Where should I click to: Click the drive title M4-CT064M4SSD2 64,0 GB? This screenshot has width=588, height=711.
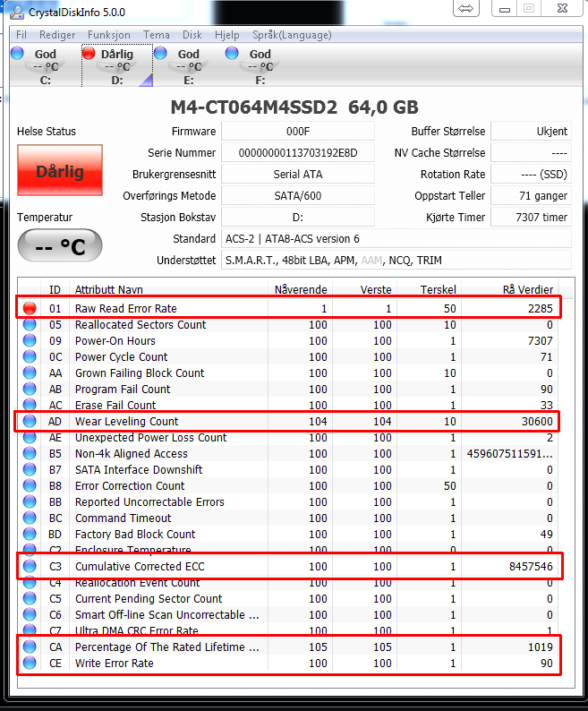[x=294, y=107]
